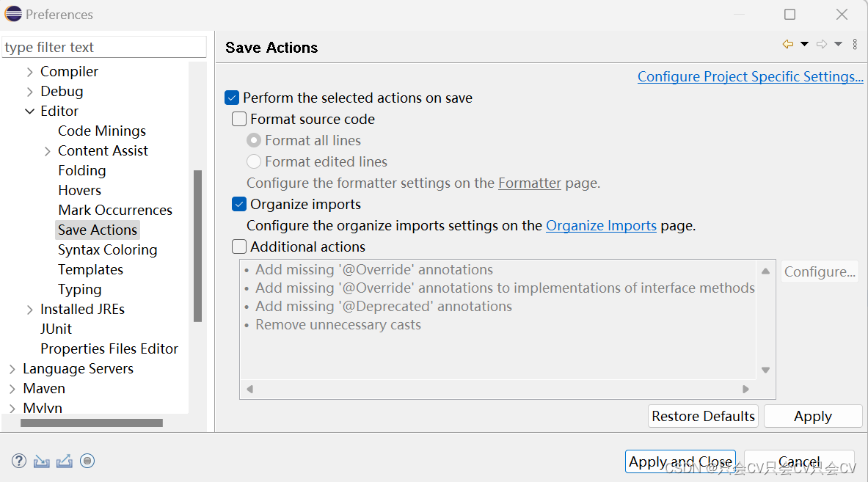Open the three-dot view menu icon
The width and height of the screenshot is (868, 482).
[x=855, y=45]
